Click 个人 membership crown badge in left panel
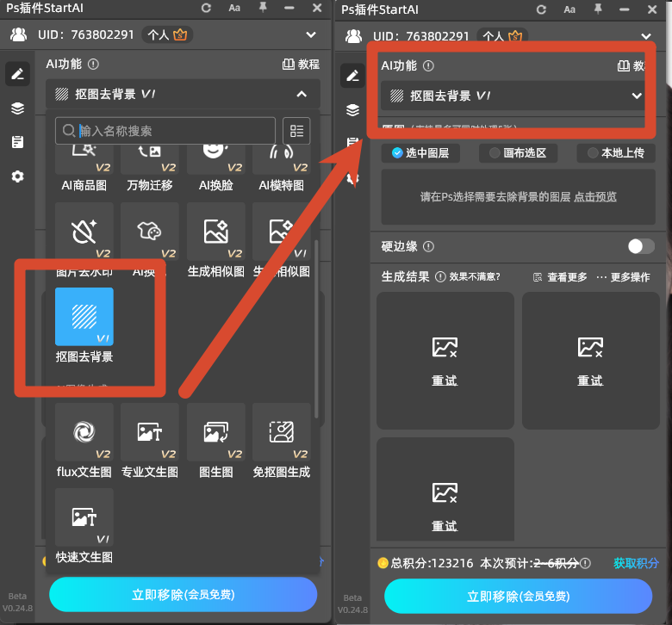 pyautogui.click(x=168, y=34)
